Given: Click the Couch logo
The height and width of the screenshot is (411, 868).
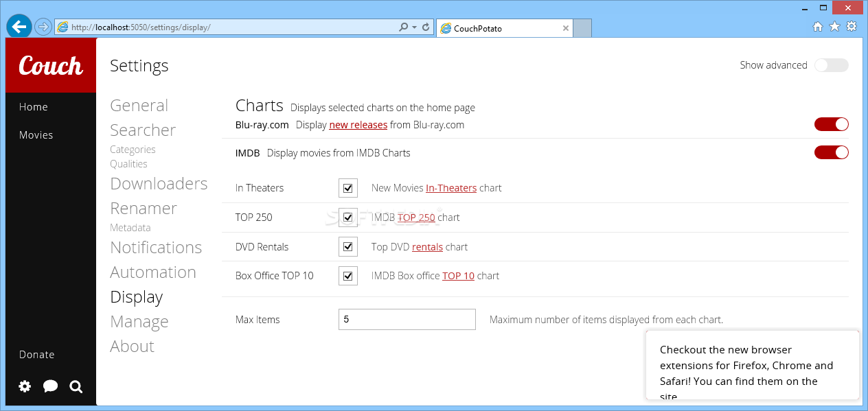Looking at the screenshot, I should pos(51,65).
